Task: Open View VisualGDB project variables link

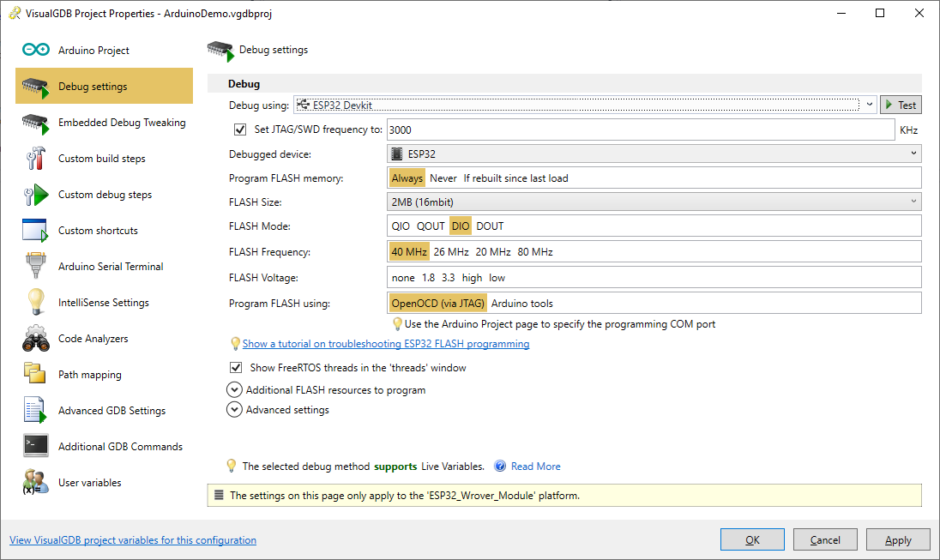Action: tap(132, 539)
